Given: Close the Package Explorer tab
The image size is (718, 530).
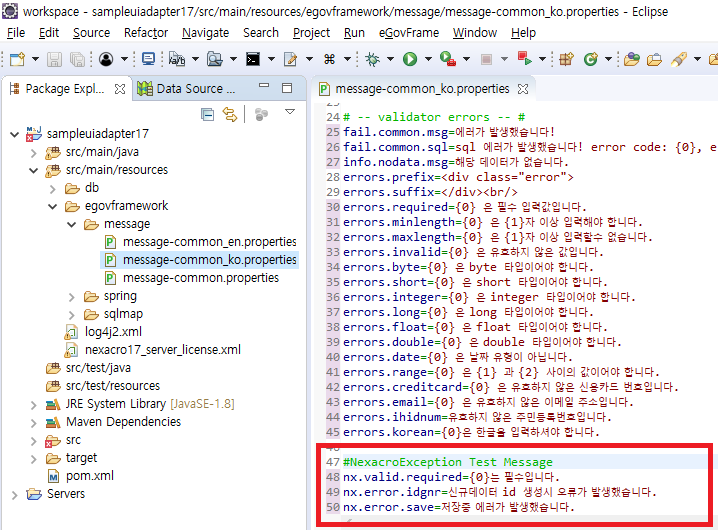Looking at the screenshot, I should pyautogui.click(x=120, y=88).
